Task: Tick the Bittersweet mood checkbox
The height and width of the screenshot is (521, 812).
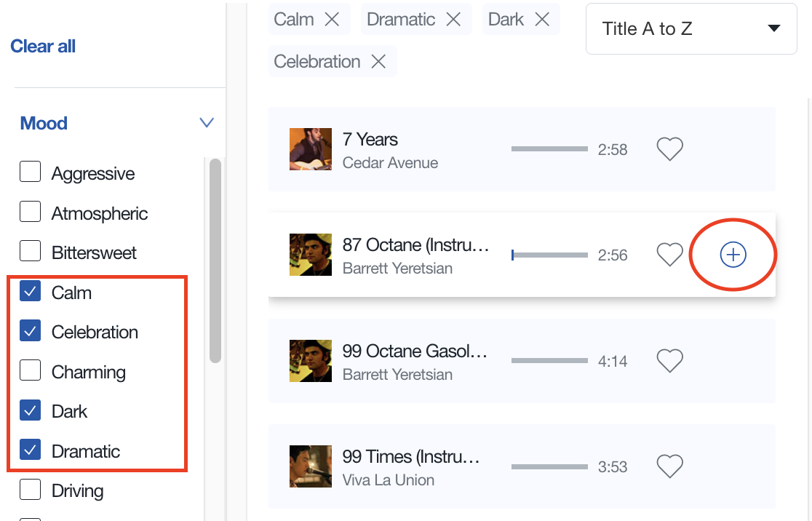Action: [x=30, y=252]
